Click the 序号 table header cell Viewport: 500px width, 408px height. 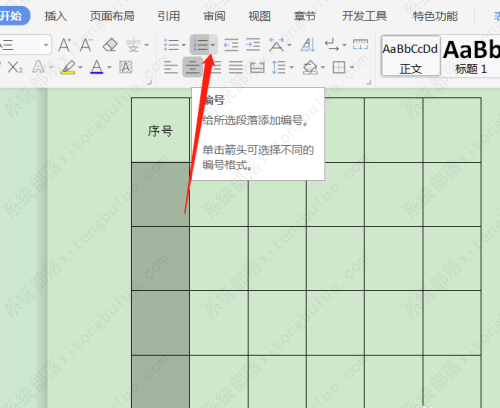click(x=160, y=130)
